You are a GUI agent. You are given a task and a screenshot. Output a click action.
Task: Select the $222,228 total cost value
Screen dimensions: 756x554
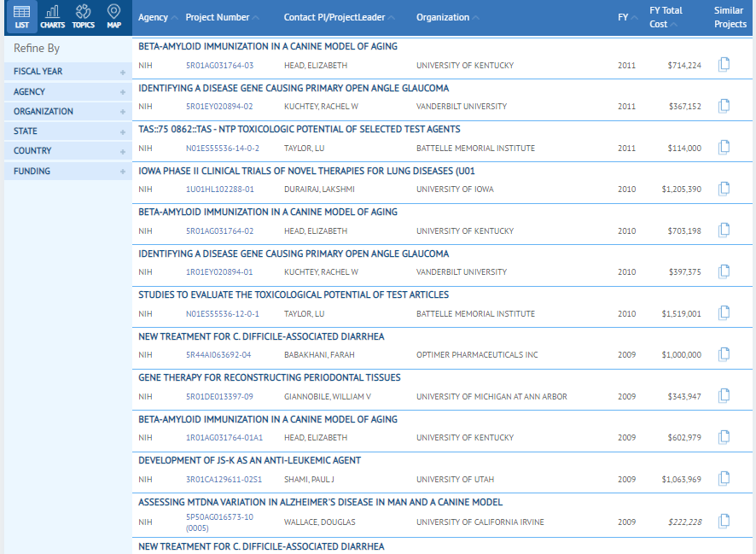[x=684, y=522]
